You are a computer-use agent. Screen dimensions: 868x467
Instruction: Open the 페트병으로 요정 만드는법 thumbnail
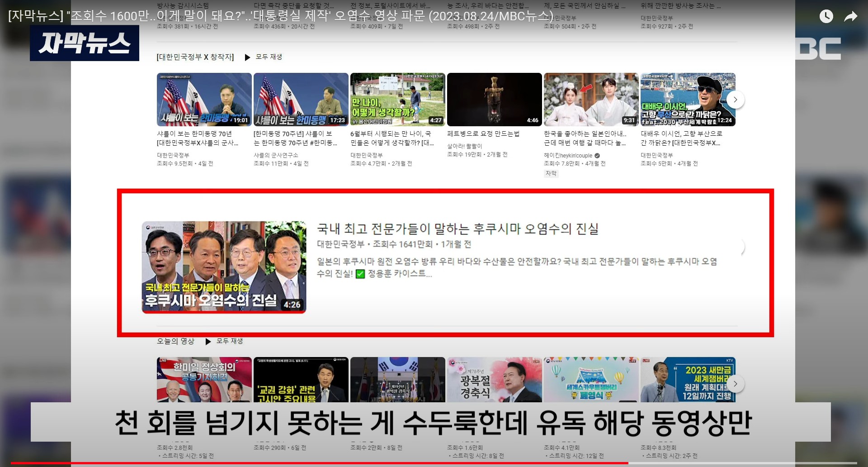click(494, 100)
